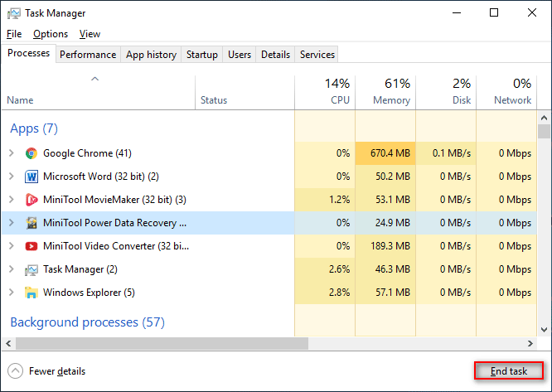The height and width of the screenshot is (392, 552).
Task: Select Microsoft Word (32 bit) (2) name
Action: tap(101, 177)
